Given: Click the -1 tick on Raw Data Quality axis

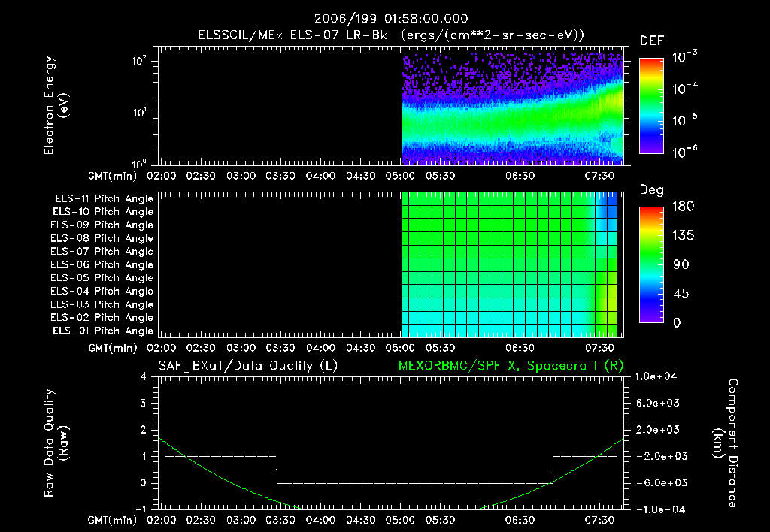Looking at the screenshot, I should [141, 509].
